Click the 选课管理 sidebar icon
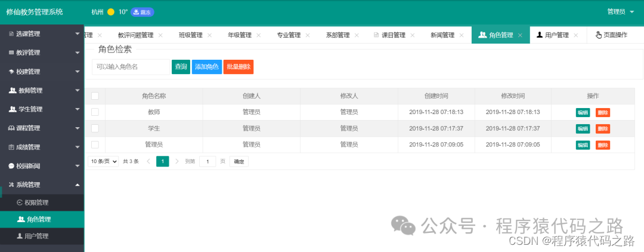This screenshot has height=252, width=644. tap(11, 34)
